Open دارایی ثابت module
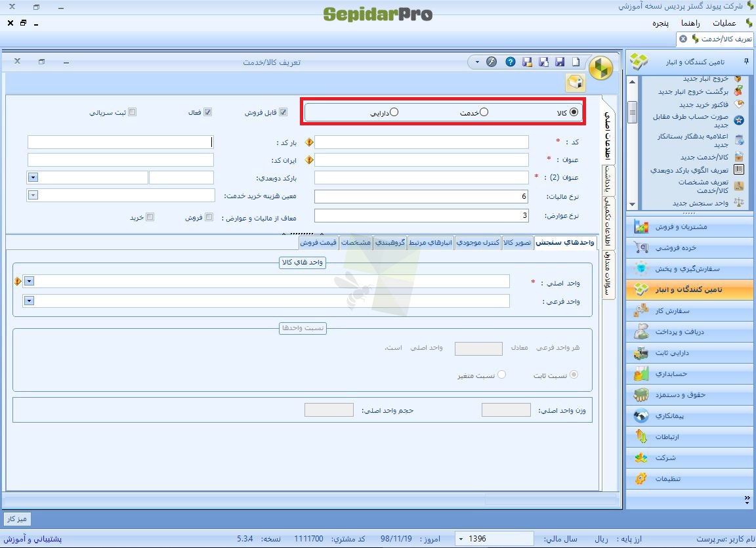 click(x=690, y=353)
